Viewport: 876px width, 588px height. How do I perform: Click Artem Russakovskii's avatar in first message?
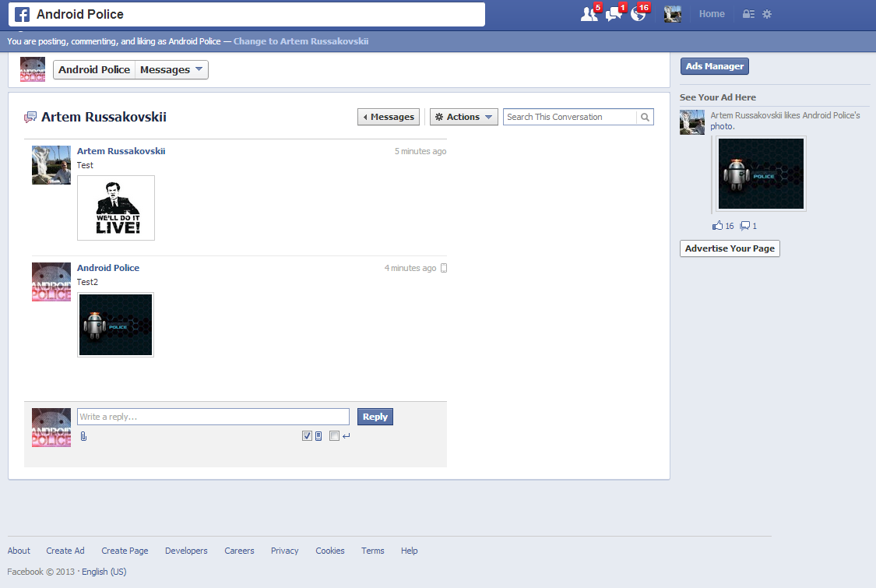[x=51, y=165]
